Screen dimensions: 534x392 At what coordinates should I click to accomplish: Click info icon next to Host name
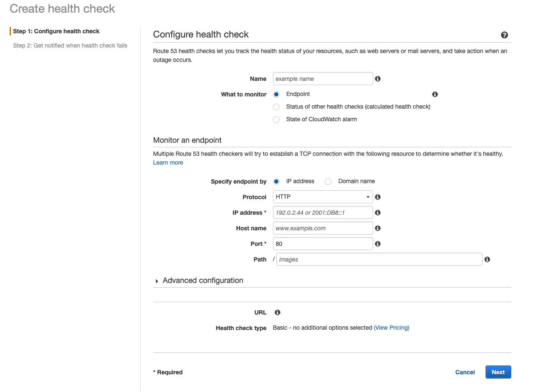(378, 228)
